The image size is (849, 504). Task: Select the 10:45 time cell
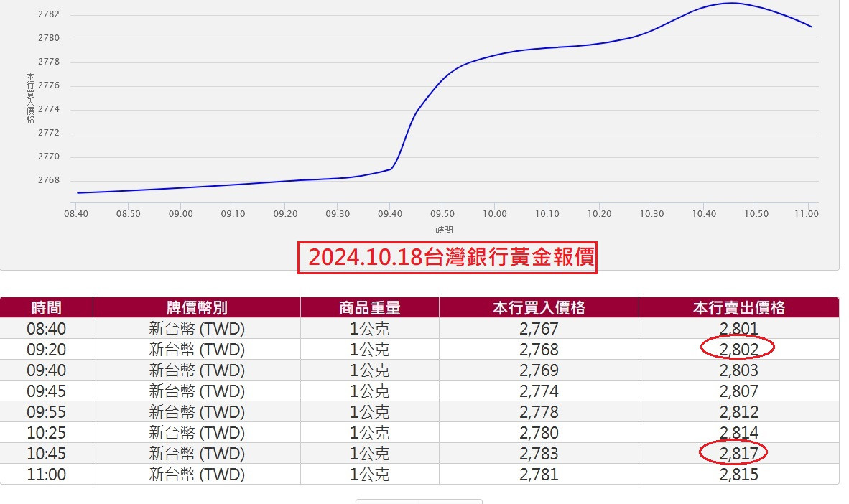(x=47, y=454)
